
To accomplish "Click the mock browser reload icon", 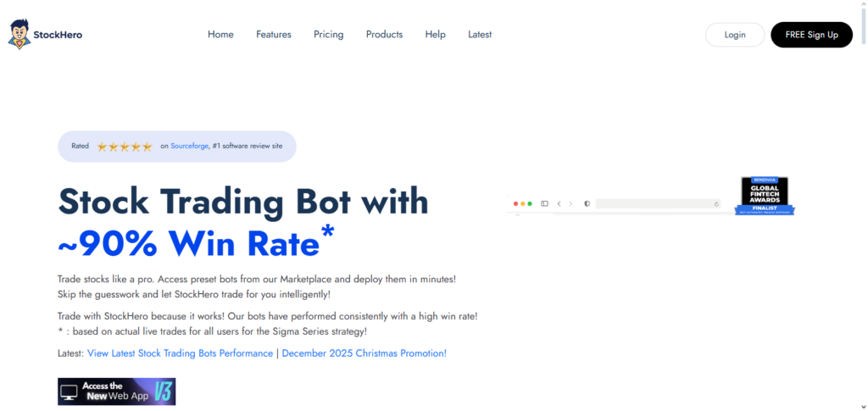I will click(716, 203).
